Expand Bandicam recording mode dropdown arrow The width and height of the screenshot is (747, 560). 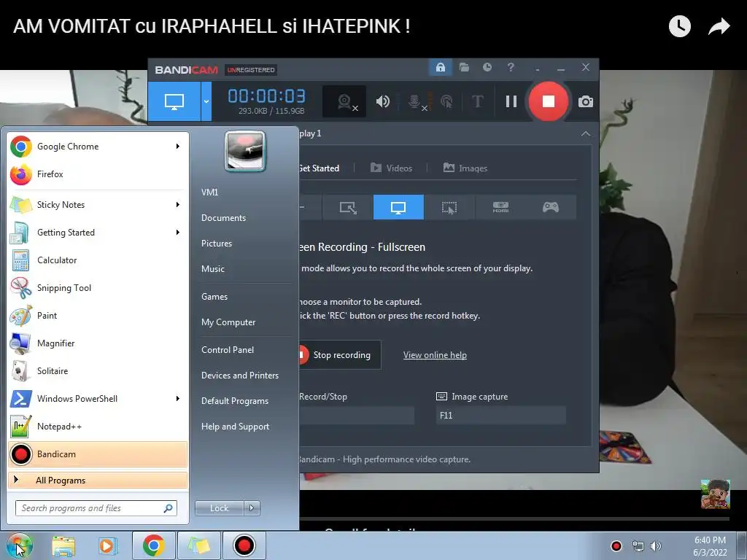pyautogui.click(x=206, y=101)
